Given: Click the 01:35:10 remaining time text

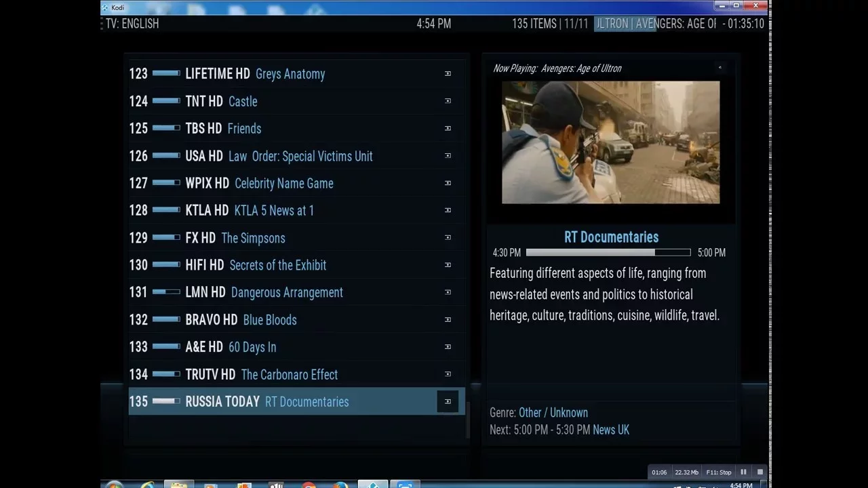Looking at the screenshot, I should point(745,24).
